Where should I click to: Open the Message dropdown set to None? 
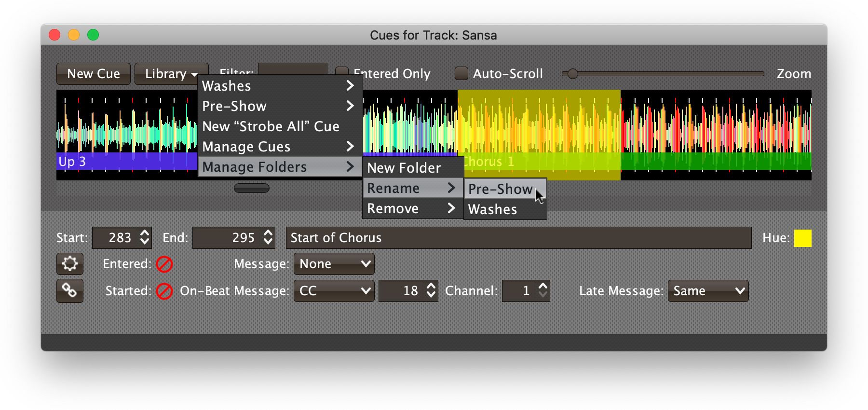pyautogui.click(x=334, y=264)
